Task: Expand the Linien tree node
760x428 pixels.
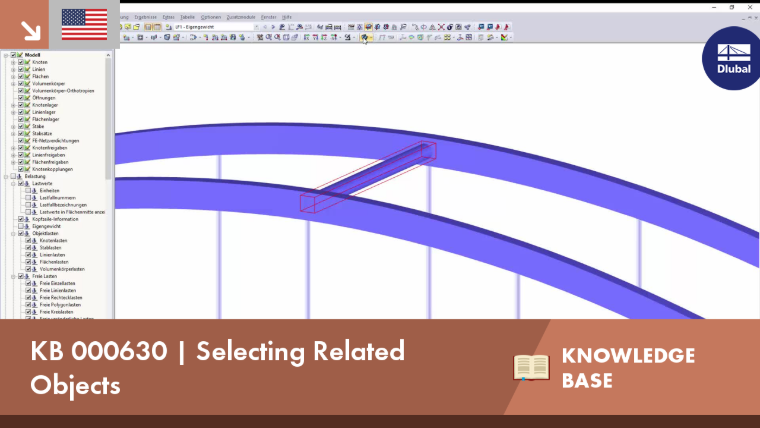Action: [13, 69]
